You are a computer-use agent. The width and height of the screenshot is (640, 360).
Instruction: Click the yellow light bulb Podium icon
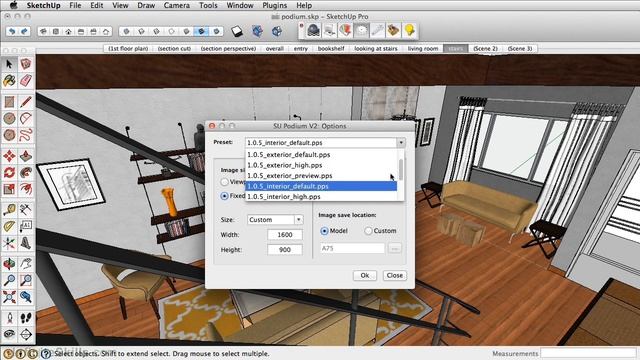tap(409, 31)
